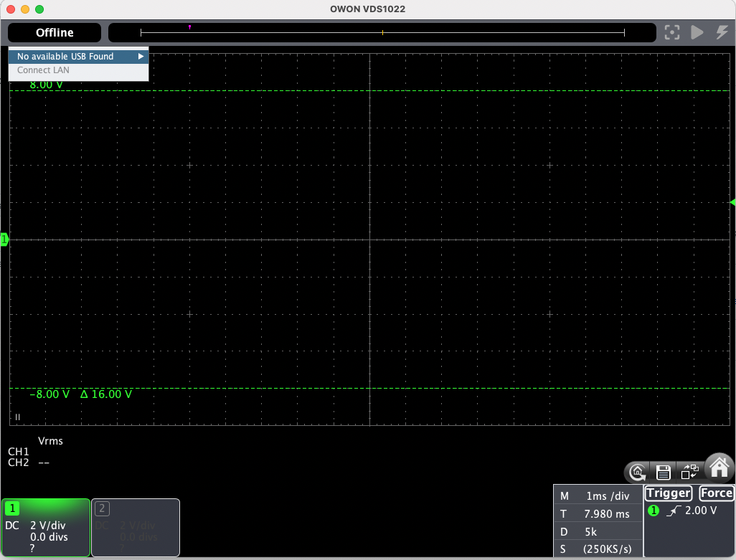This screenshot has width=736, height=560.
Task: Close the OWON VDS1022 window
Action: tap(11, 9)
